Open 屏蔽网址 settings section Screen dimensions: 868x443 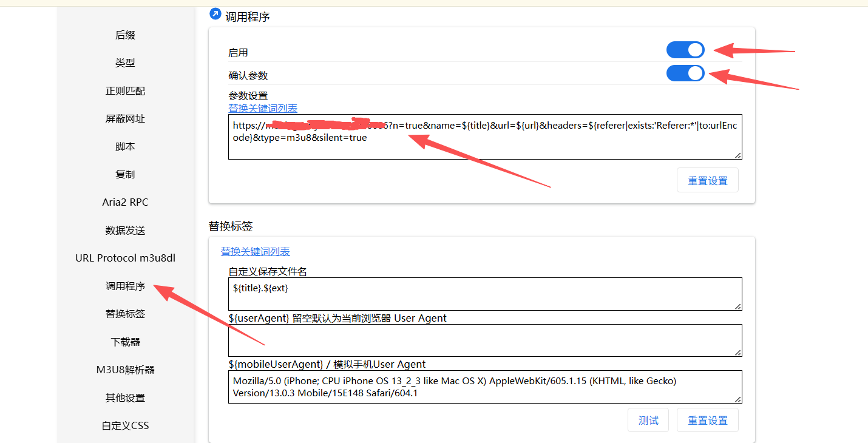pyautogui.click(x=125, y=119)
